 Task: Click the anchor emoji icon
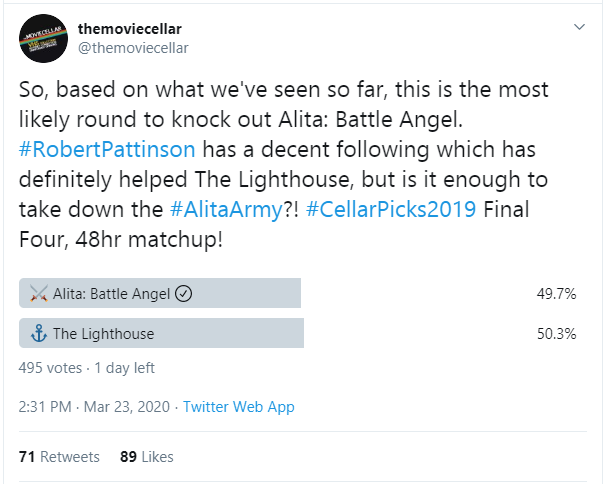coord(39,333)
